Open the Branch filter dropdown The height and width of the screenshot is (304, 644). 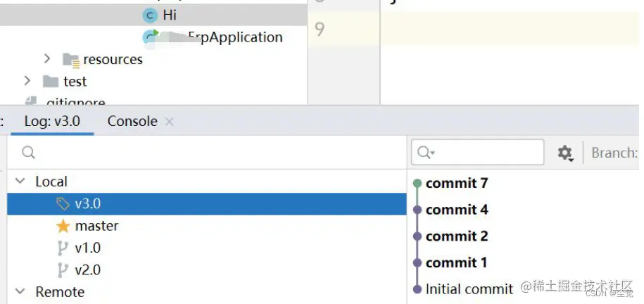615,153
